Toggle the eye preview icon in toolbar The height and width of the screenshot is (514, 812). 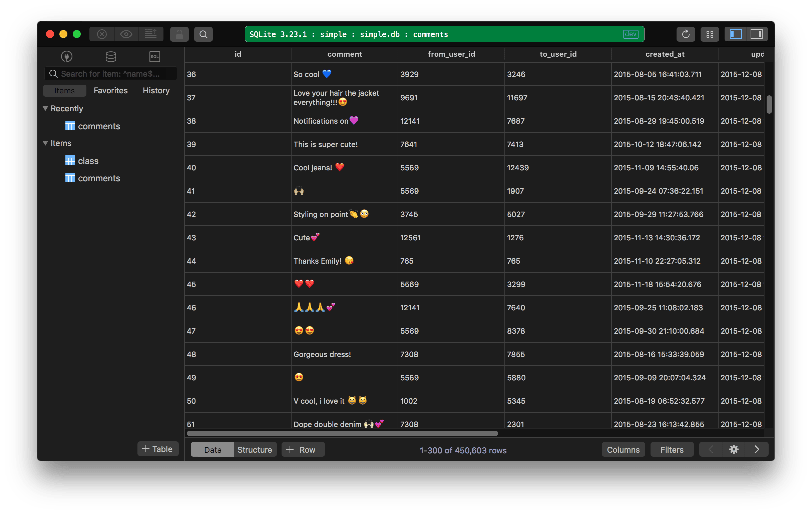tap(126, 34)
